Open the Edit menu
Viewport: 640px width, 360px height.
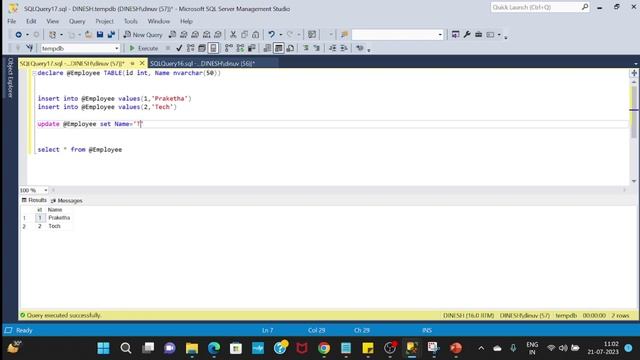pyautogui.click(x=31, y=21)
